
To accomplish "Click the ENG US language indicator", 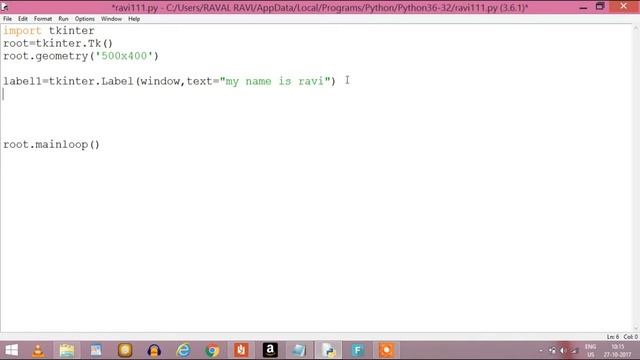I will (591, 351).
